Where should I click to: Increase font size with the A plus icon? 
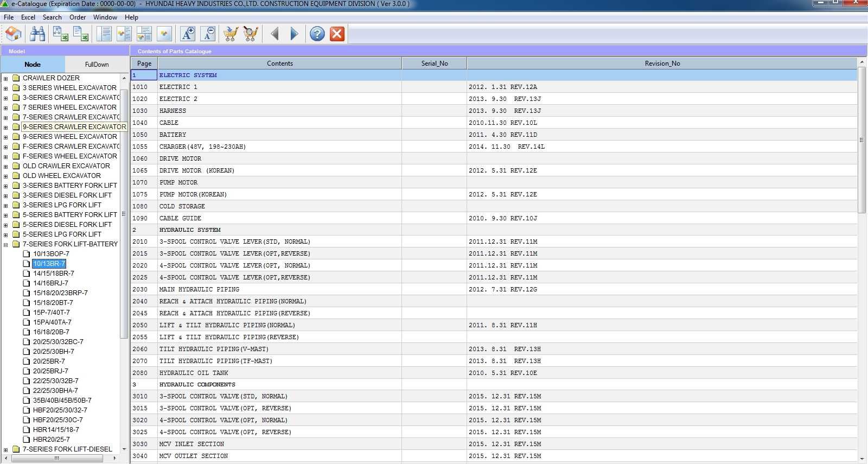[x=188, y=34]
